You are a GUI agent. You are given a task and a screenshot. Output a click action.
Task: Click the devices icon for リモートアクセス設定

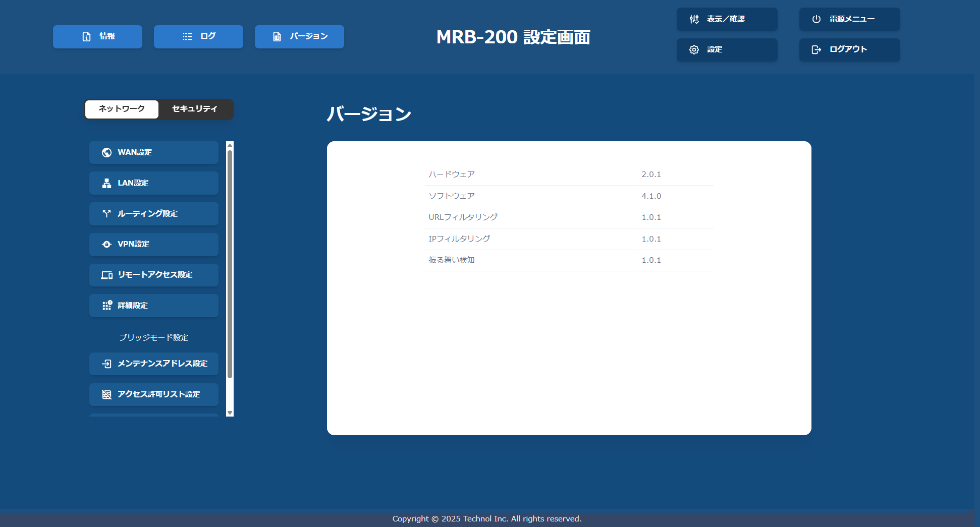pos(106,275)
